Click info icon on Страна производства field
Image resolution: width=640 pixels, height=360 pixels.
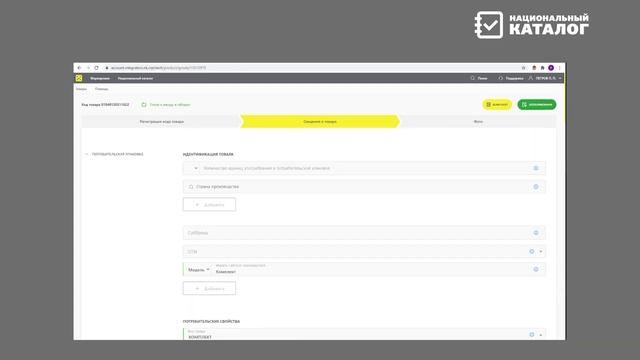click(536, 187)
